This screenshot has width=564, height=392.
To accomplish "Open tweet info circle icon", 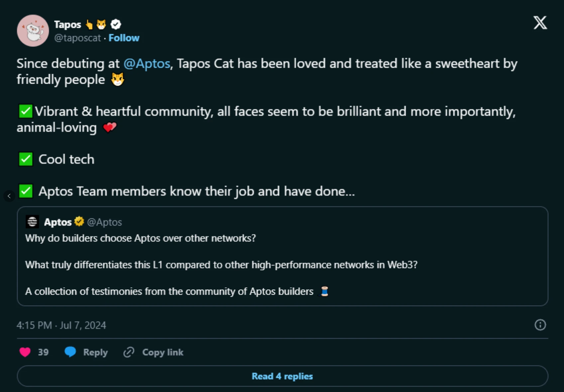I will (x=540, y=325).
